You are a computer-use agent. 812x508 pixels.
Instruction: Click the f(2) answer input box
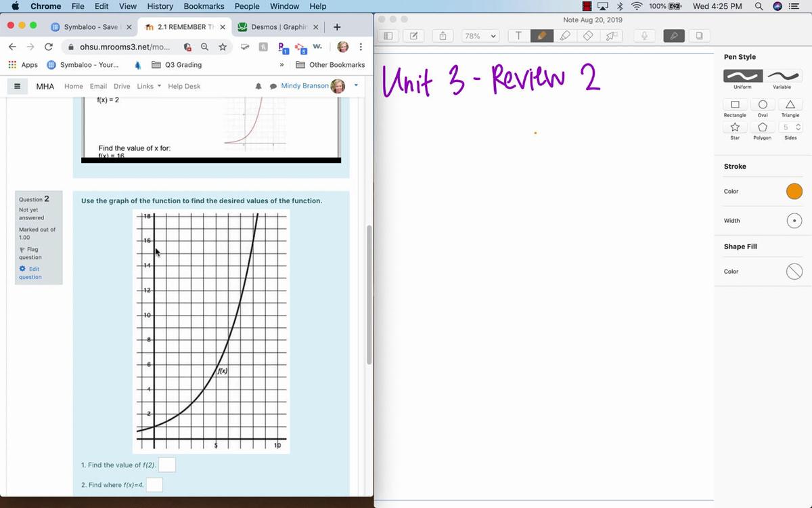click(x=167, y=465)
